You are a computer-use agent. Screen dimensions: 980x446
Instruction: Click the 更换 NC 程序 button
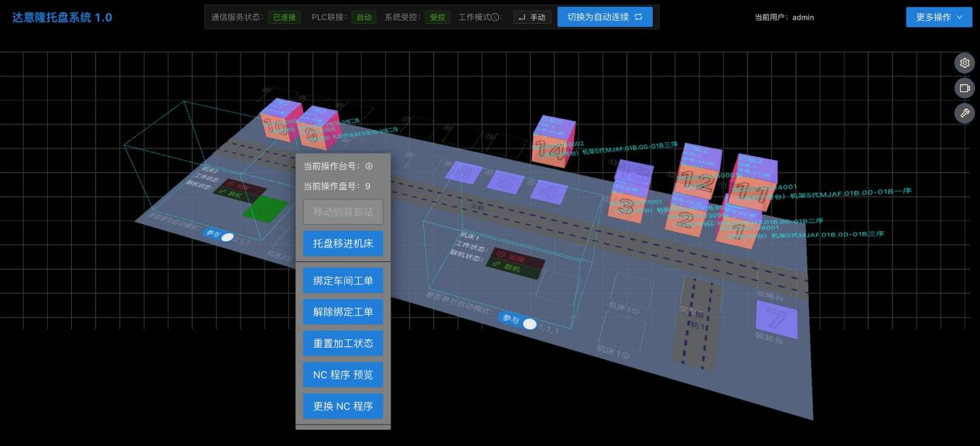coord(343,406)
